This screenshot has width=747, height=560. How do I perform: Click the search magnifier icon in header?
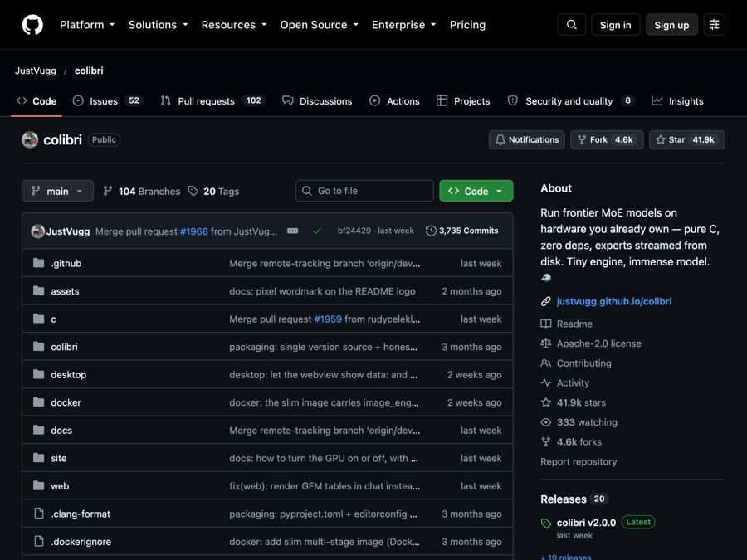coord(572,25)
